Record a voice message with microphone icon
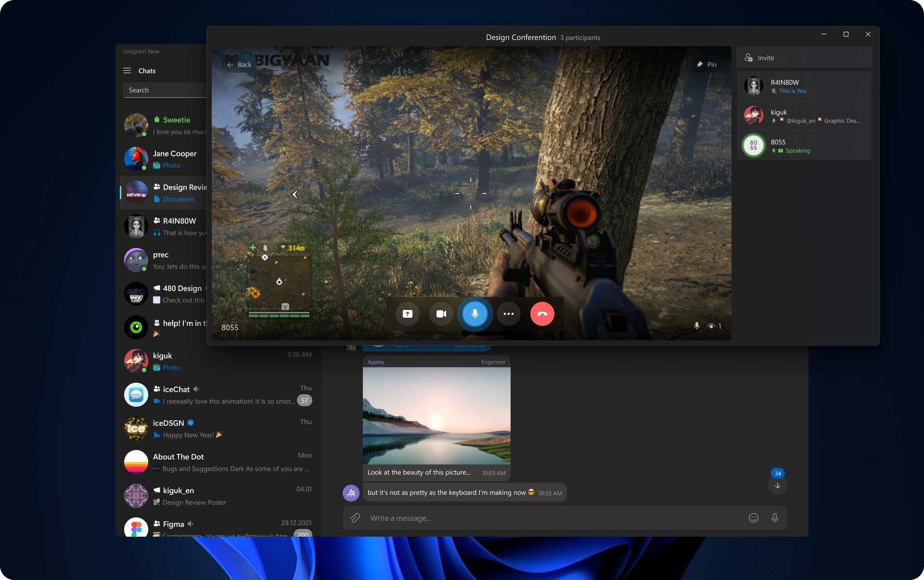The image size is (924, 580). (775, 518)
